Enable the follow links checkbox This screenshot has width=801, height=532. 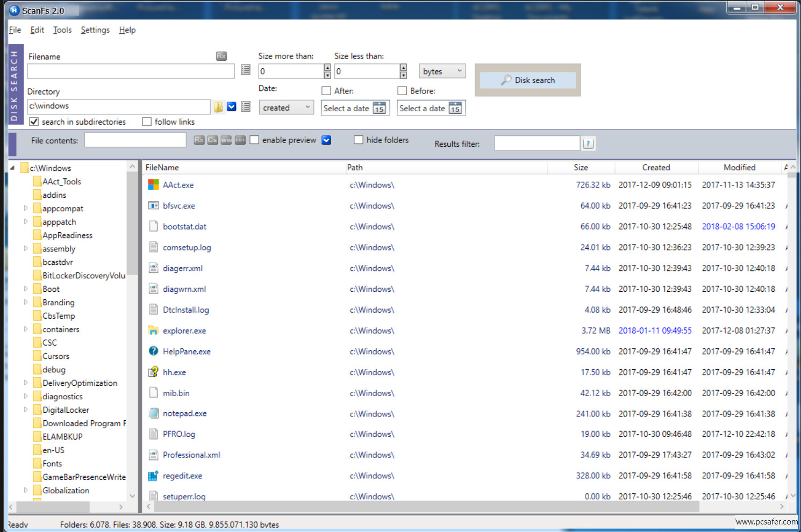[x=147, y=122]
